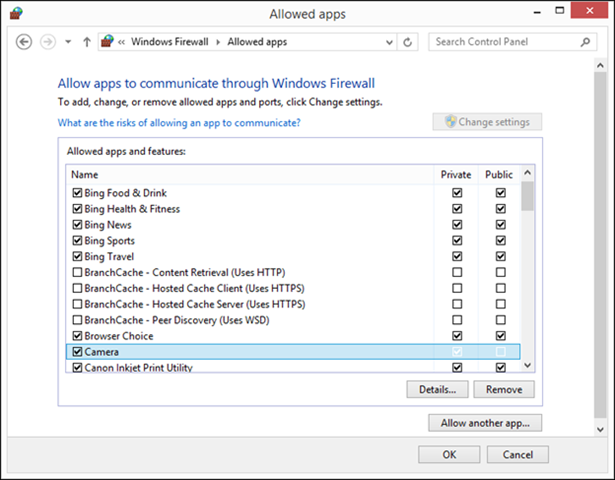
Task: Click the Change settings button
Action: pos(487,122)
